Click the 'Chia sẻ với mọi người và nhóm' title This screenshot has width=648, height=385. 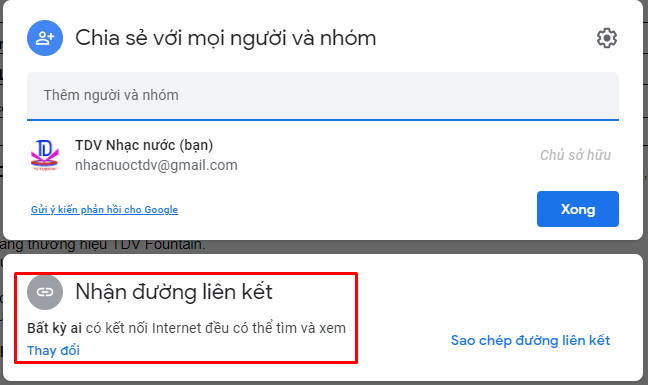[x=226, y=38]
